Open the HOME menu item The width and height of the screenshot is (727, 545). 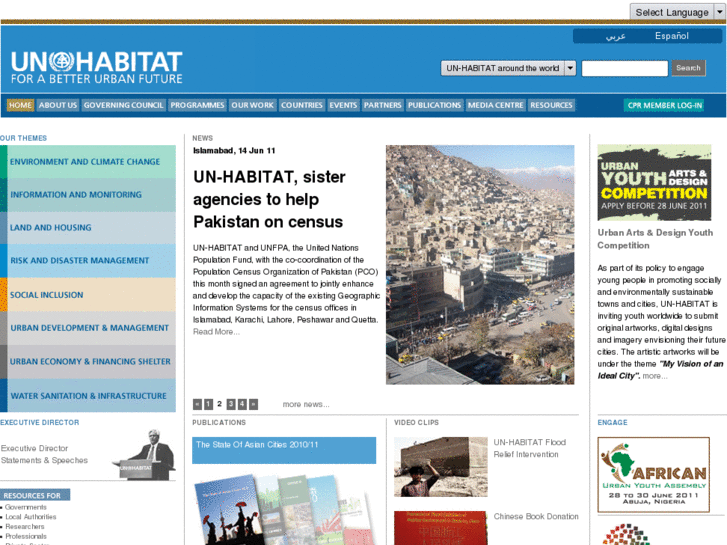20,105
